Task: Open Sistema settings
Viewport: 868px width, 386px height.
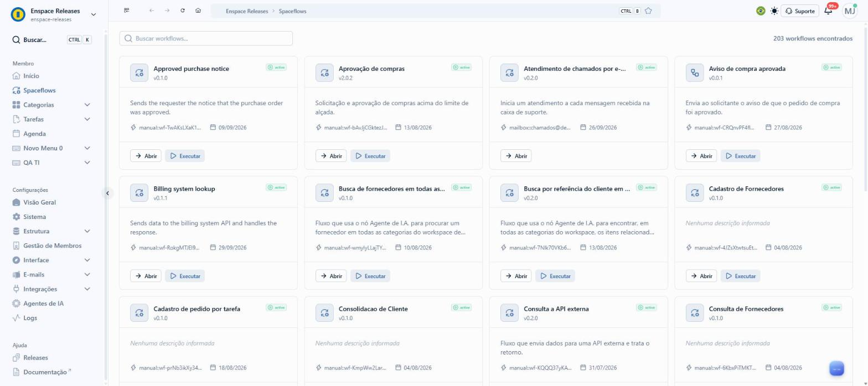Action: point(34,217)
